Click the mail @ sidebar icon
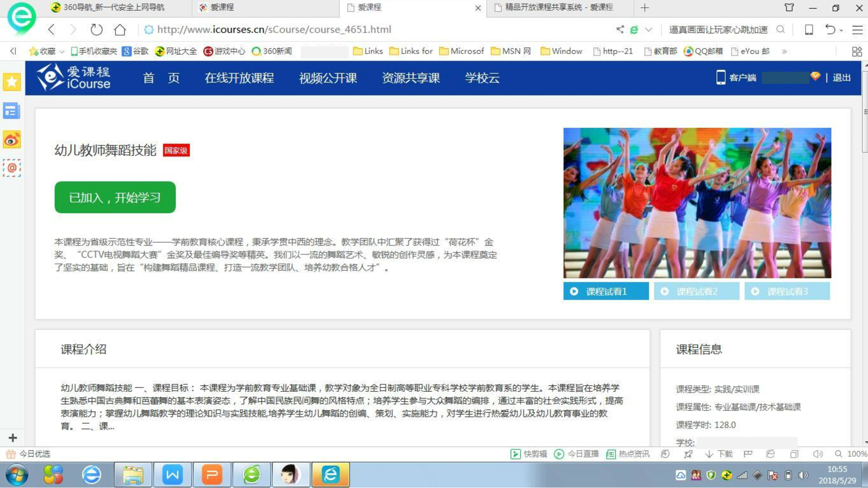This screenshot has height=488, width=868. click(x=12, y=168)
